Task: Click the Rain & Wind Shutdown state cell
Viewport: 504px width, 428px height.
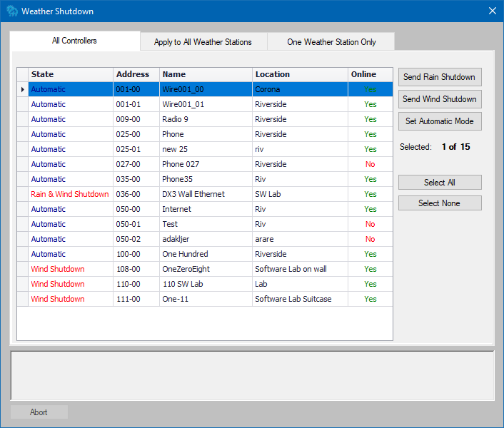Action: point(71,194)
